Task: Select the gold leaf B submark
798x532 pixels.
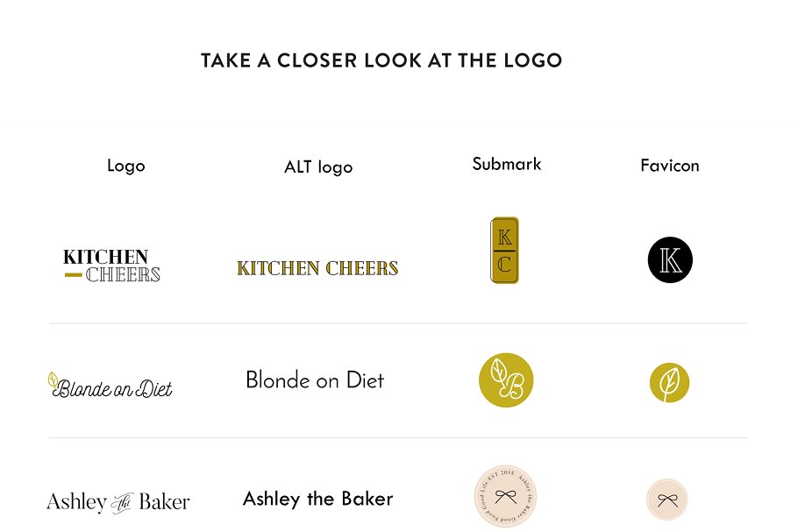Action: click(506, 380)
